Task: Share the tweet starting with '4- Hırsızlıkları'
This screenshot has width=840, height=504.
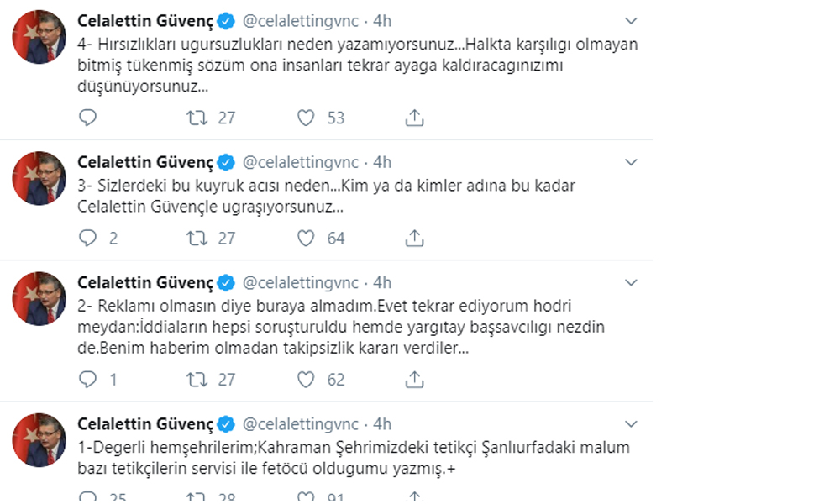Action: click(x=414, y=118)
